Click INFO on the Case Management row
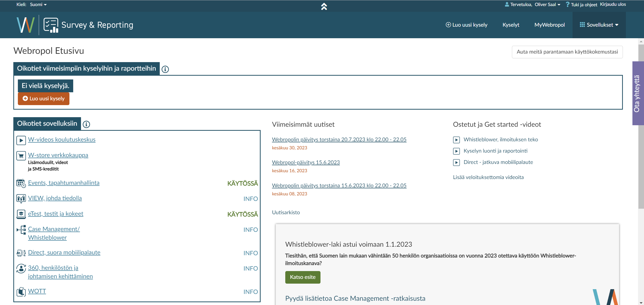Screen dimensions: 644x305 (x=251, y=230)
